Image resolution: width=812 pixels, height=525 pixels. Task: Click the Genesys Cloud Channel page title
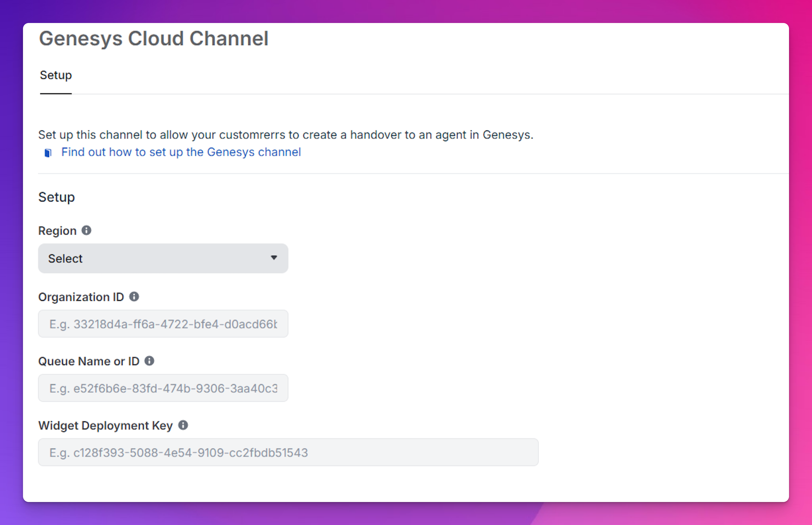click(x=154, y=38)
